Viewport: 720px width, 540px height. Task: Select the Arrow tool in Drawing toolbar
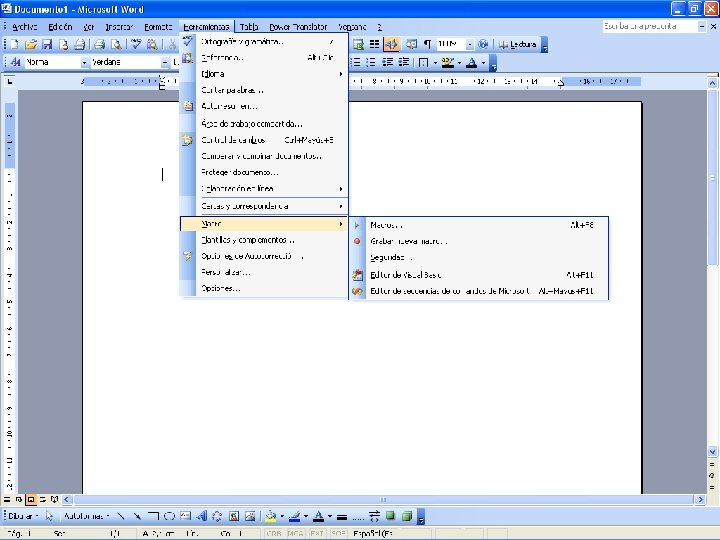coord(137,516)
